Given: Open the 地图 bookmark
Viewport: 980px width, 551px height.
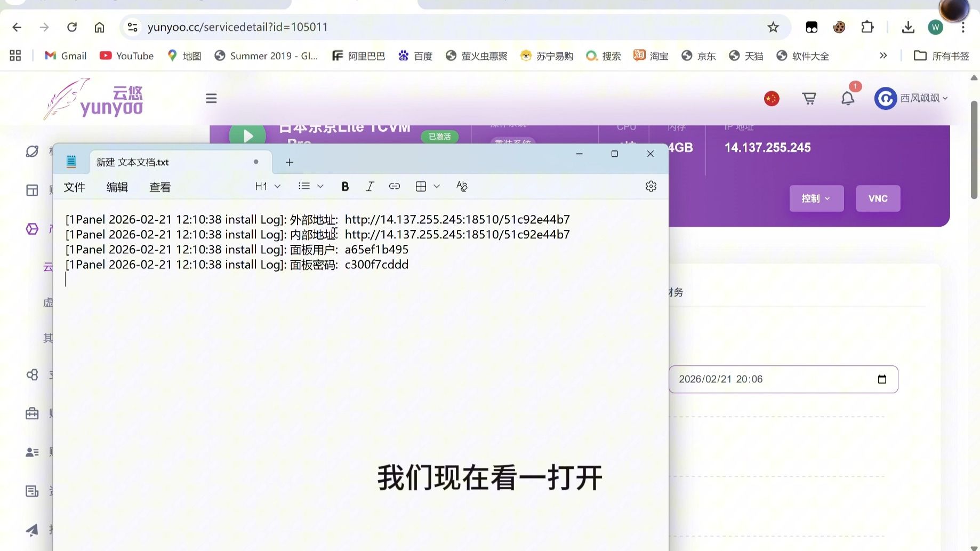Looking at the screenshot, I should [x=184, y=56].
